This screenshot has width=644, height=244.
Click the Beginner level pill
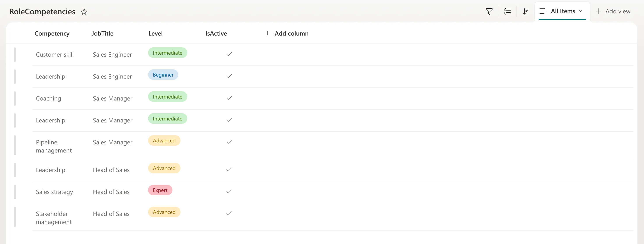(x=163, y=75)
